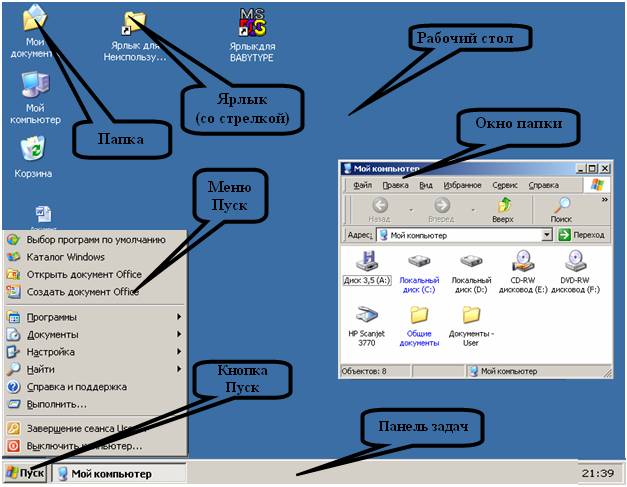Click the Пуск start button

[x=25, y=473]
